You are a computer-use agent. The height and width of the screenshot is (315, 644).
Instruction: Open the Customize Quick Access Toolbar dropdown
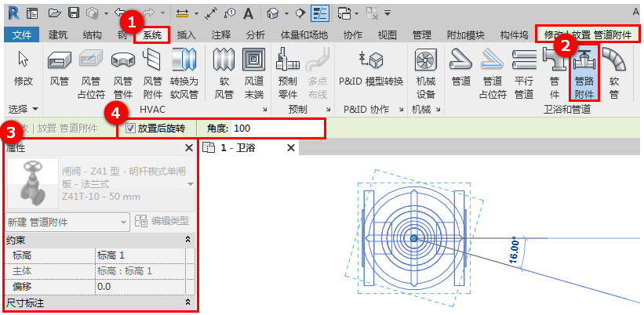(x=387, y=13)
